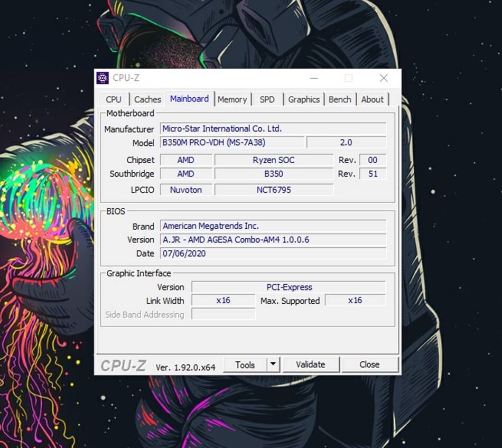
Task: Click the empty Side Band Addressing field
Action: click(x=223, y=314)
